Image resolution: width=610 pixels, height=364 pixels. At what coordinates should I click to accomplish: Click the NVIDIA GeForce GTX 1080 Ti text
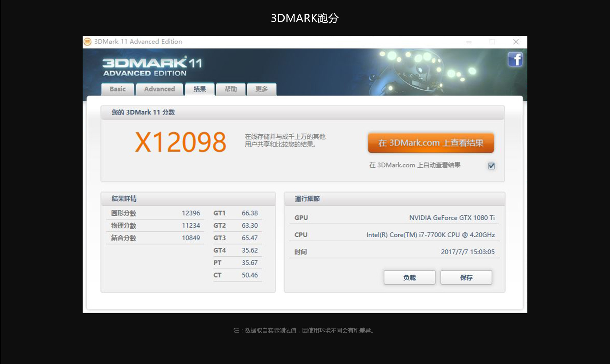pyautogui.click(x=452, y=218)
